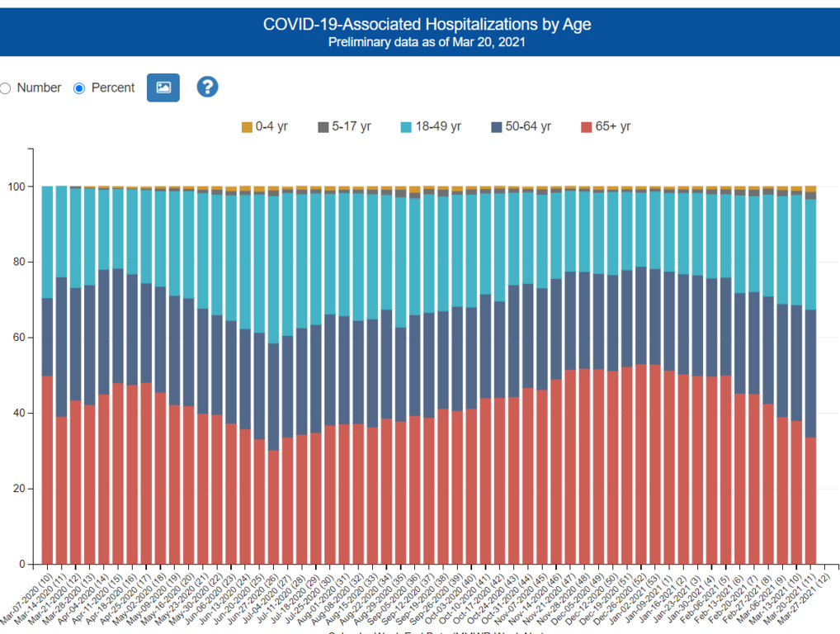Select the Number radio button
The image size is (840, 634).
pos(6,88)
